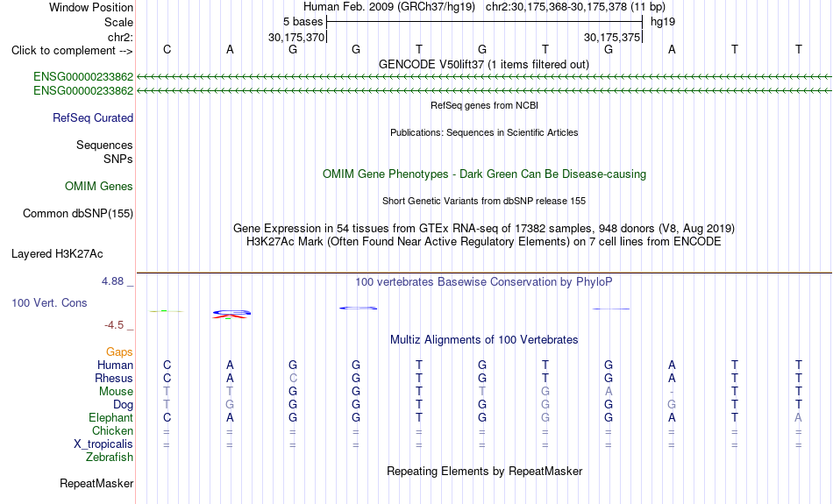833x504 pixels.
Task: Click the GTEx Gene Expression in 54 tissues title
Action: 484,229
